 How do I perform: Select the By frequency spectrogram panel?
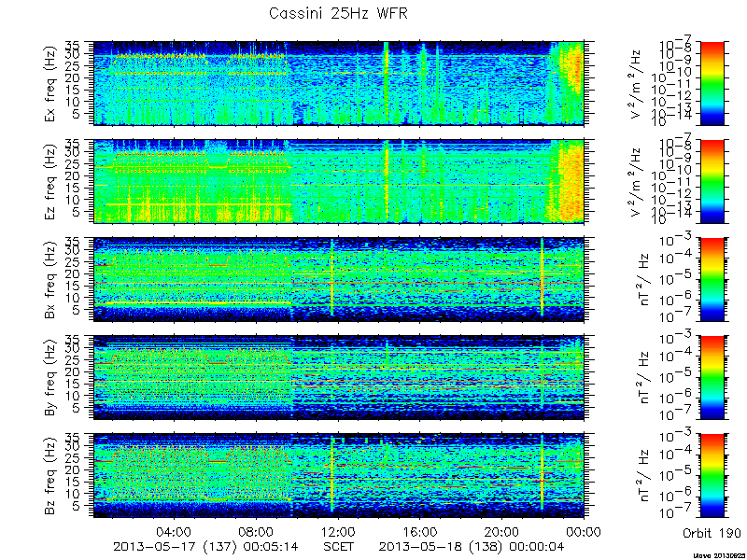(x=339, y=377)
